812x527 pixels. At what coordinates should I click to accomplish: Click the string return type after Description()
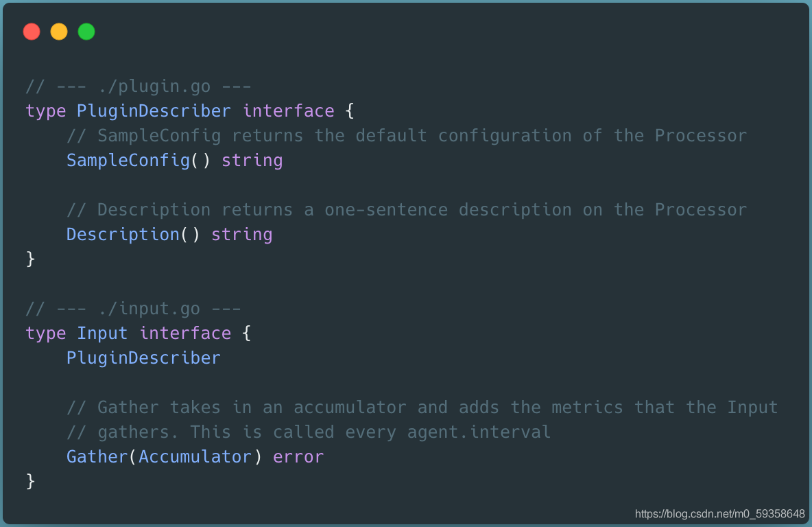pos(241,235)
